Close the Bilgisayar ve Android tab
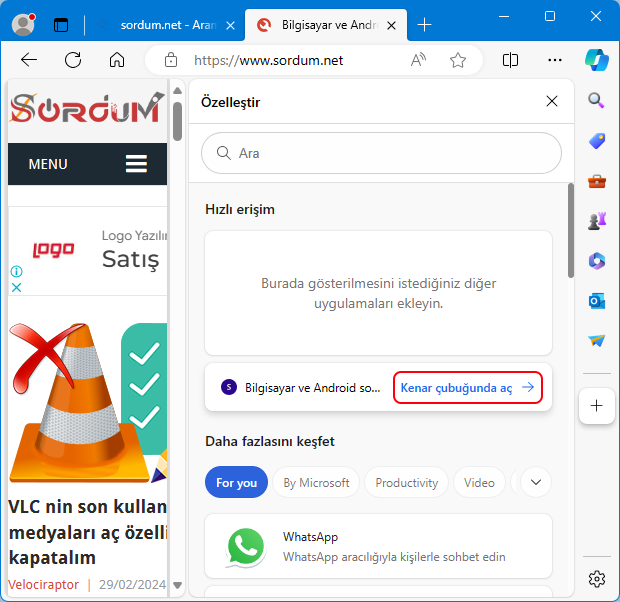Image resolution: width=620 pixels, height=602 pixels. tap(391, 26)
